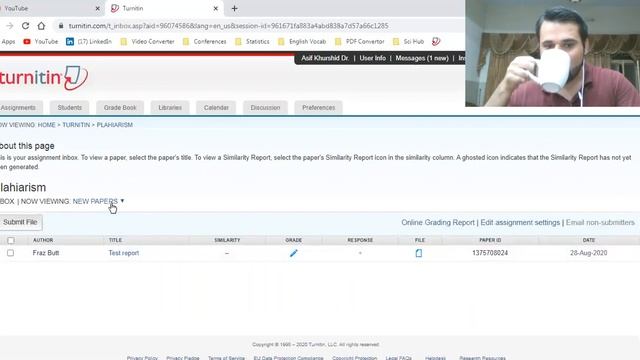The image size is (640, 360).
Task: Click the User Info link
Action: 372,58
